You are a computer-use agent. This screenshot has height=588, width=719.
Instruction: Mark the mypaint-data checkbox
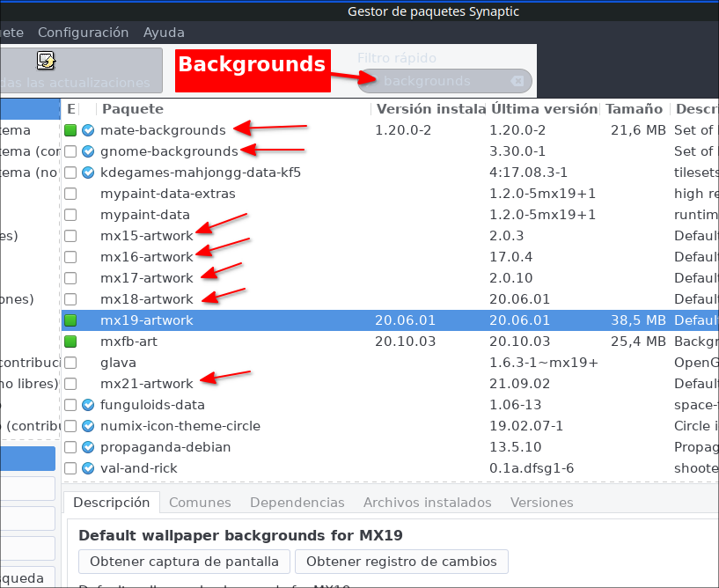coord(70,215)
